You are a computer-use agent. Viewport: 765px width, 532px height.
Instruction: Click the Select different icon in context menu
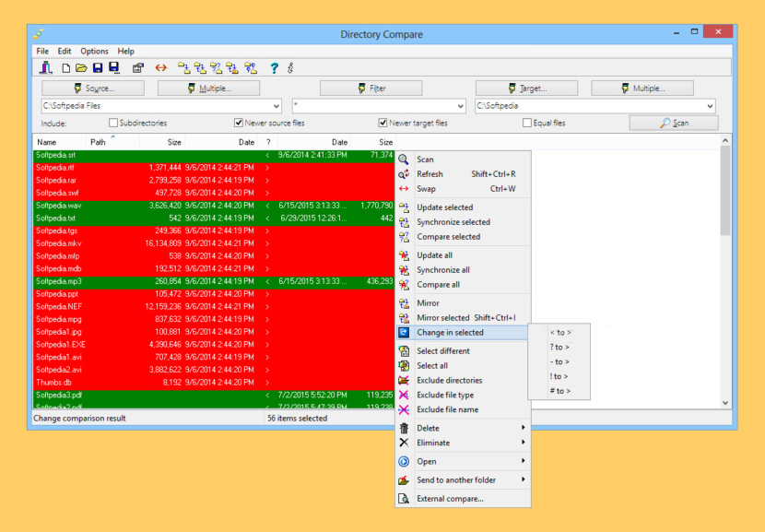(x=404, y=351)
